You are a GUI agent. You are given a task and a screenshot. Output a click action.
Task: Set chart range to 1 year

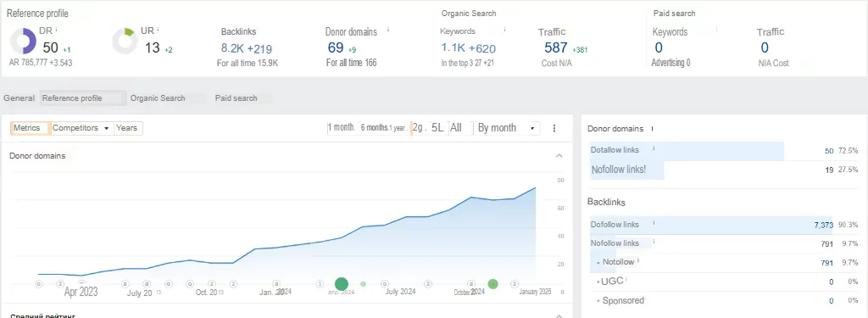coord(398,128)
